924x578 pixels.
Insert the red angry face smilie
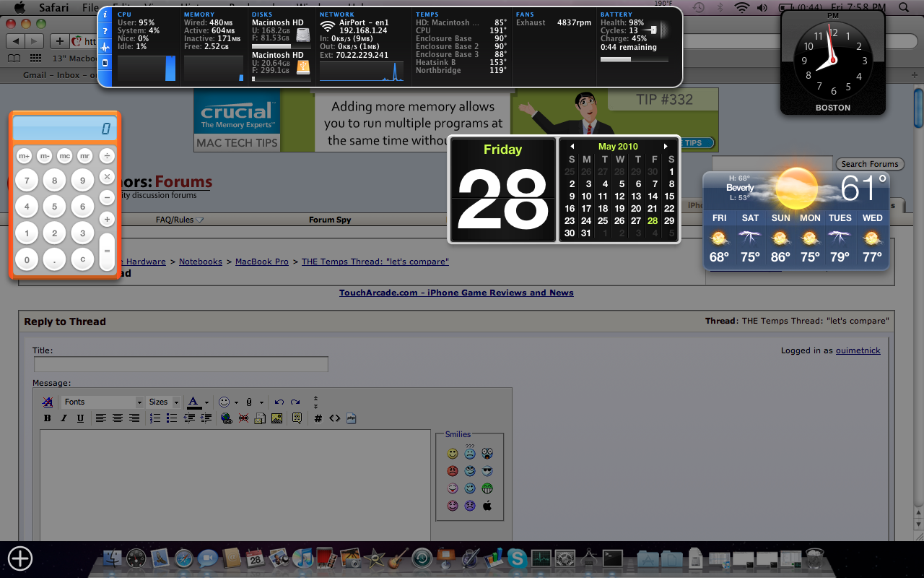(453, 471)
